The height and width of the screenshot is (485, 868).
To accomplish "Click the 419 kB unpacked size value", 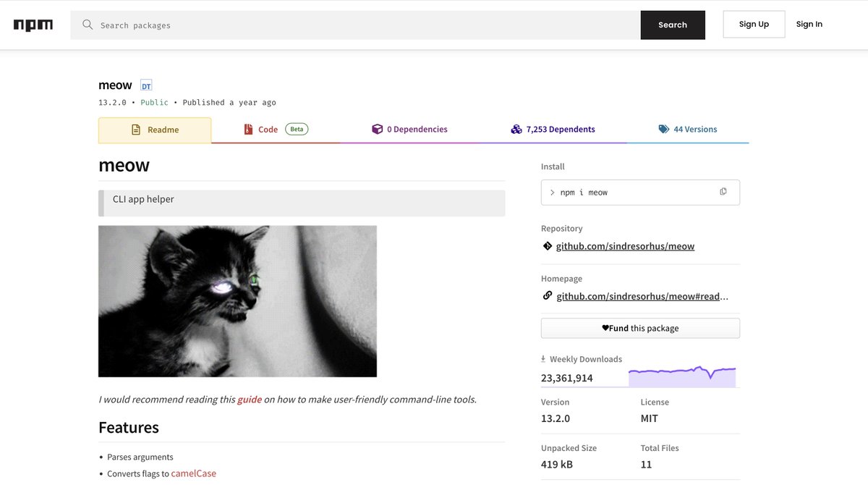I will (x=557, y=464).
